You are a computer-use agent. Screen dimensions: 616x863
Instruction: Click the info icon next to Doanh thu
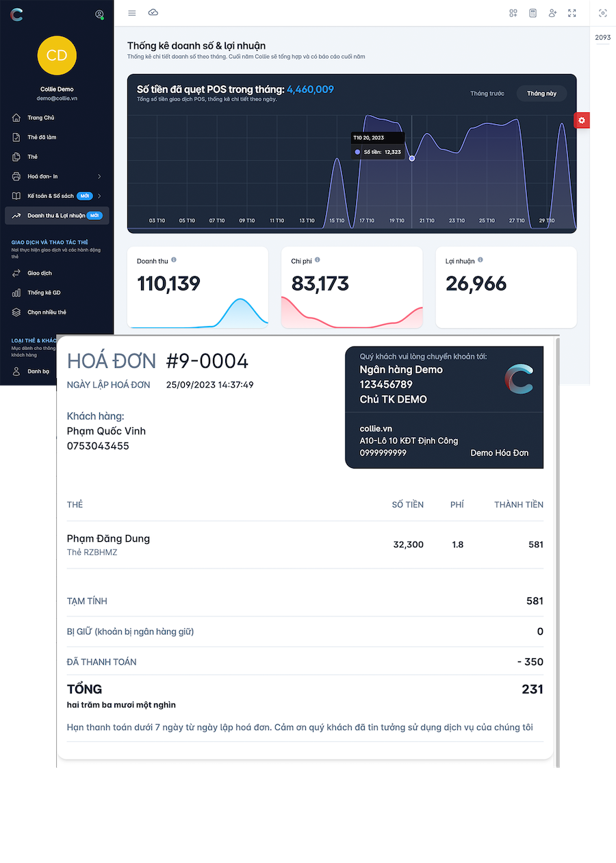[x=174, y=260]
